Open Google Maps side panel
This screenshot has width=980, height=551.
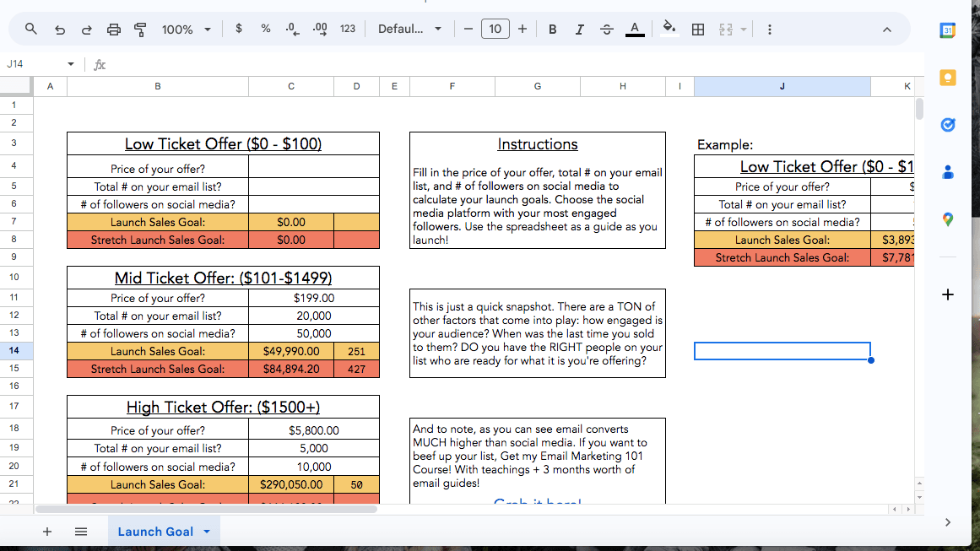[947, 219]
